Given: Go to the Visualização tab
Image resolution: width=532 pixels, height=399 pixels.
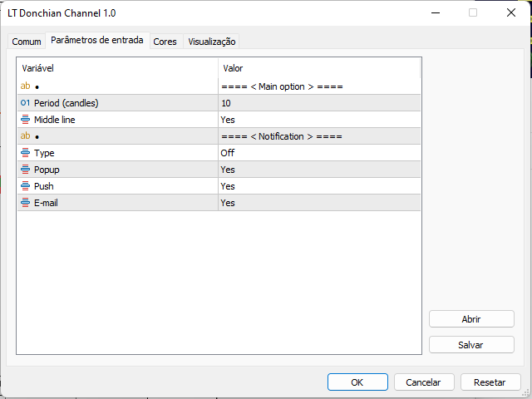Looking at the screenshot, I should [x=212, y=42].
